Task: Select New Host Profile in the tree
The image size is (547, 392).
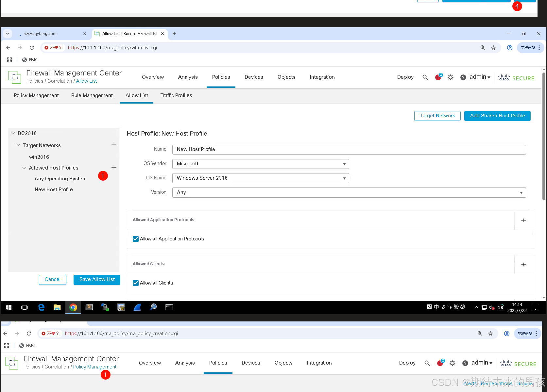Action: 54,189
